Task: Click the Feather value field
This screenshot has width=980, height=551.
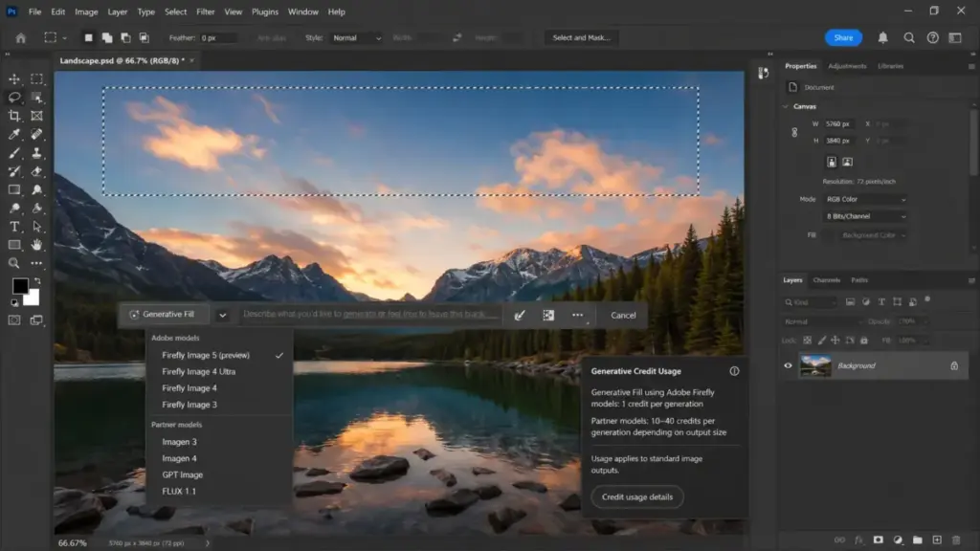Action: click(219, 38)
